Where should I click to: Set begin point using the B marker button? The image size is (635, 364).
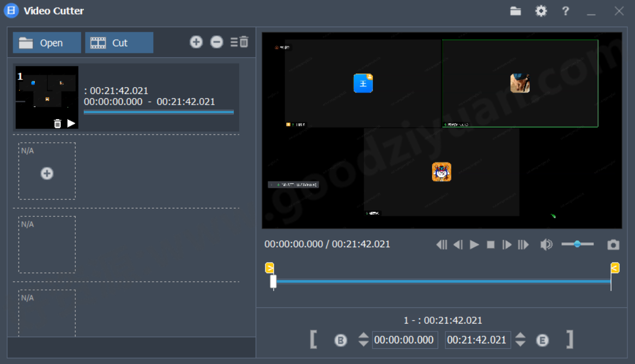click(341, 339)
